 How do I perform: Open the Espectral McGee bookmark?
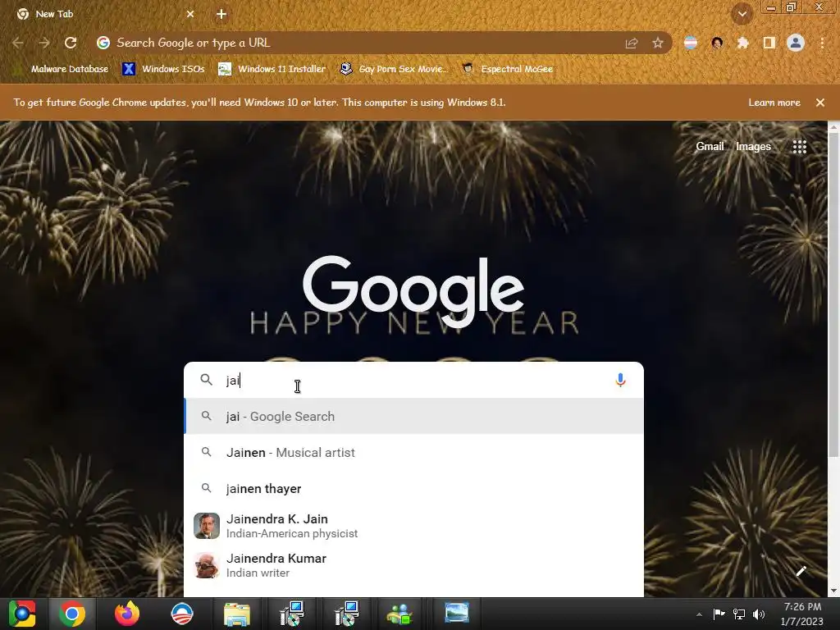508,69
